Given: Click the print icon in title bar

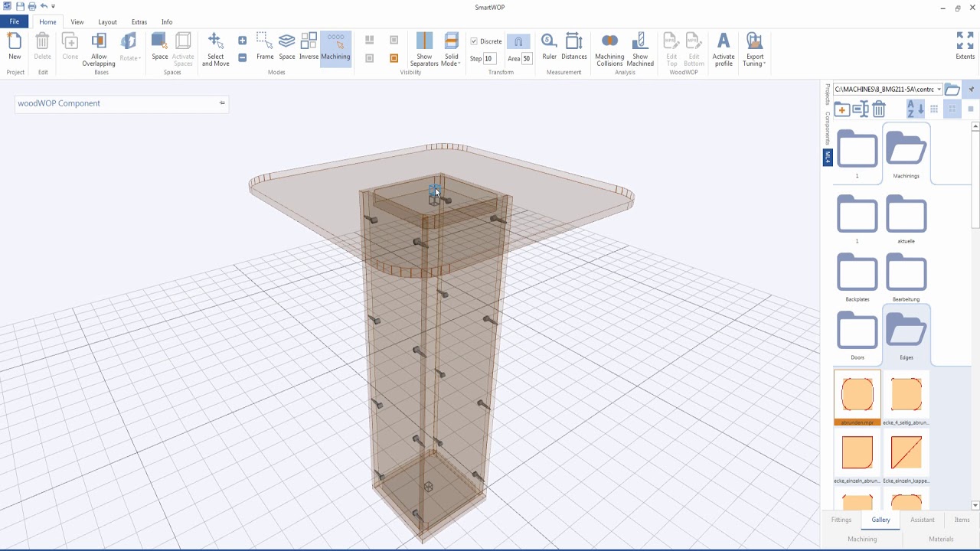Looking at the screenshot, I should pyautogui.click(x=31, y=7).
